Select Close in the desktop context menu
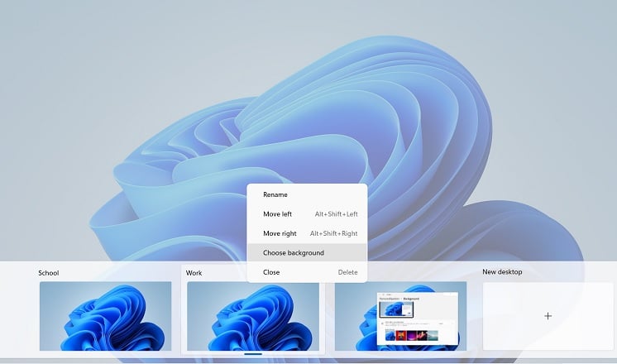 click(x=307, y=272)
